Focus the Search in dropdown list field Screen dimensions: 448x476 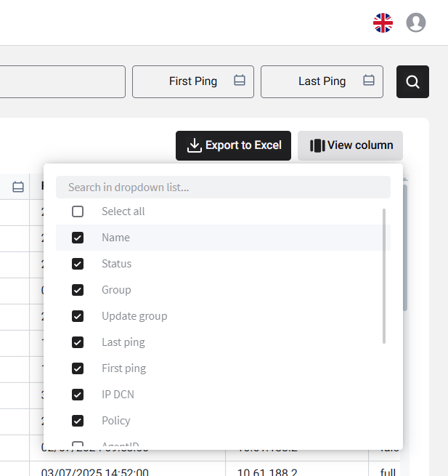[x=223, y=187]
